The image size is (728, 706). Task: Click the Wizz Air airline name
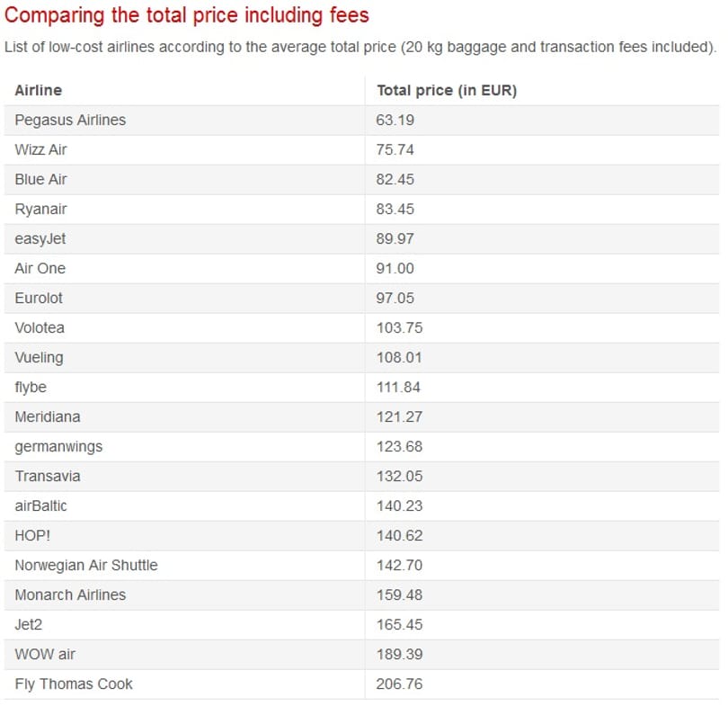(40, 149)
